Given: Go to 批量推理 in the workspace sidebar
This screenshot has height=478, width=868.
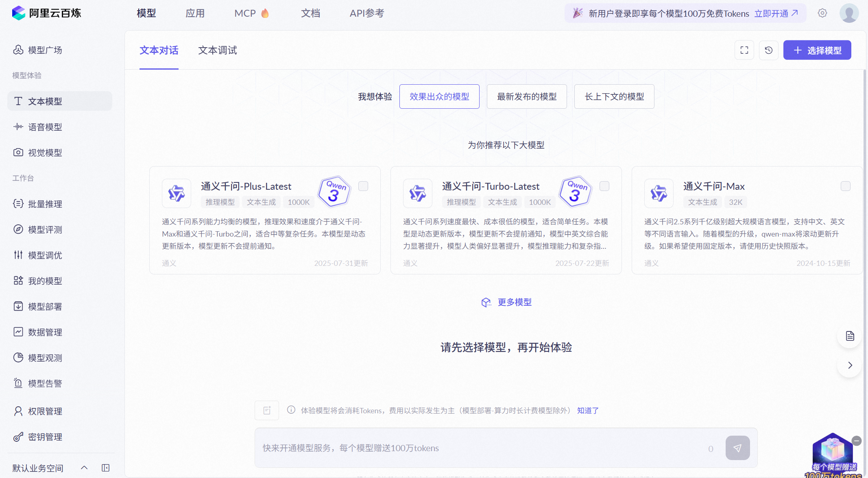Looking at the screenshot, I should 44,204.
